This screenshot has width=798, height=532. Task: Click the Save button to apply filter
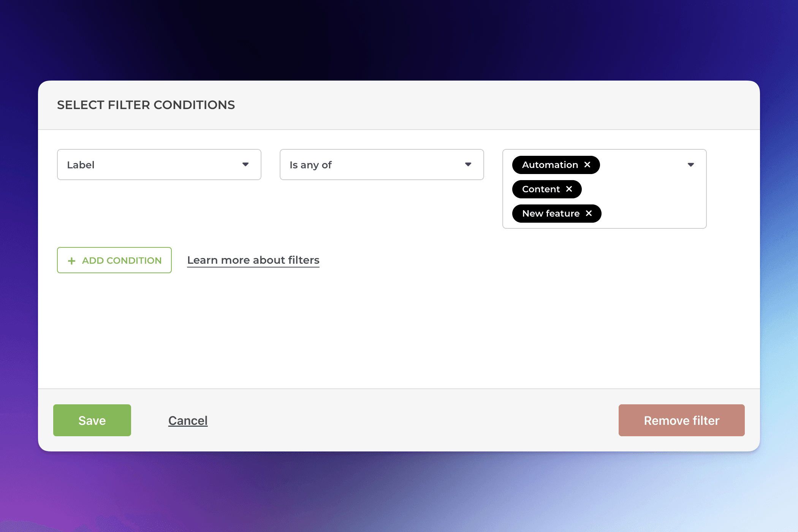click(x=92, y=420)
